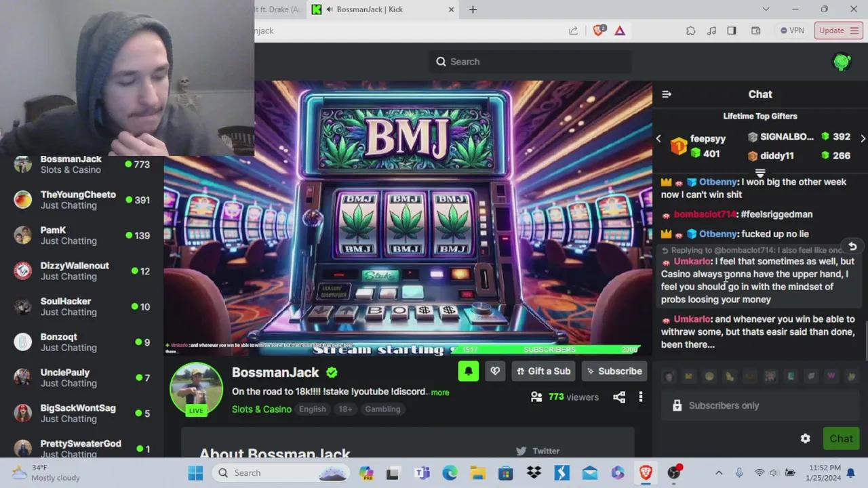The height and width of the screenshot is (488, 868).
Task: Open Dropbox from taskbar
Action: click(534, 472)
